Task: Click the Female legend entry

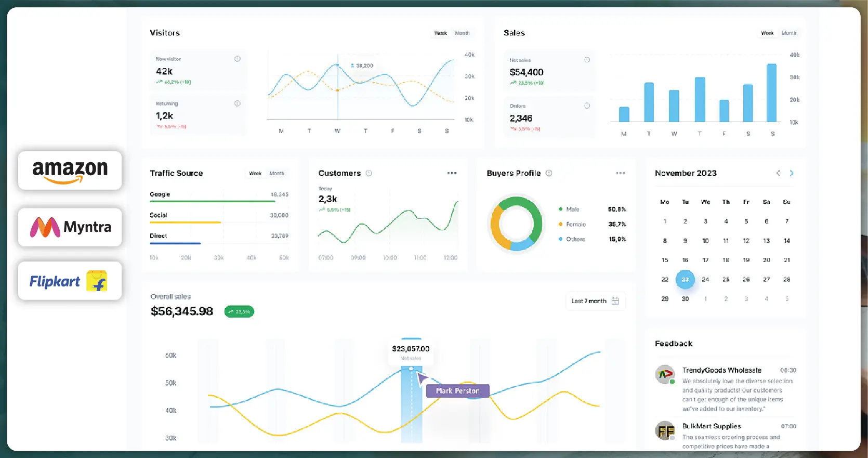Action: coord(572,224)
